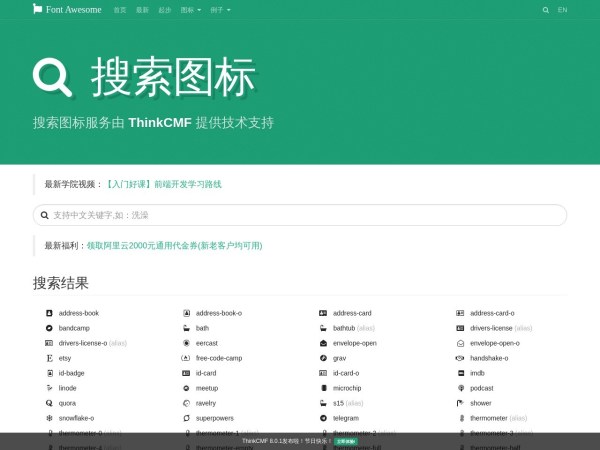Go to 首页 in navigation bar
This screenshot has width=600, height=450.
tap(120, 10)
